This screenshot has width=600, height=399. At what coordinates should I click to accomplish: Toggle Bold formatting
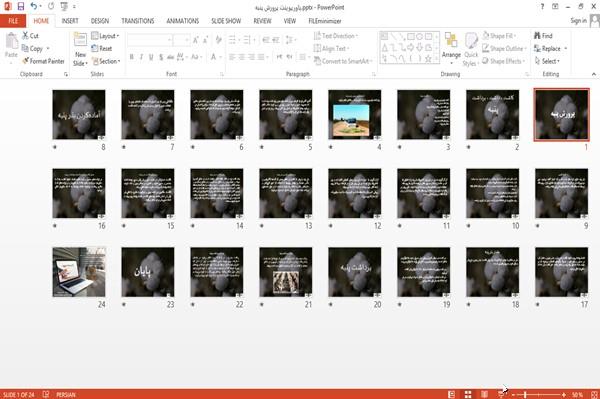click(x=132, y=57)
